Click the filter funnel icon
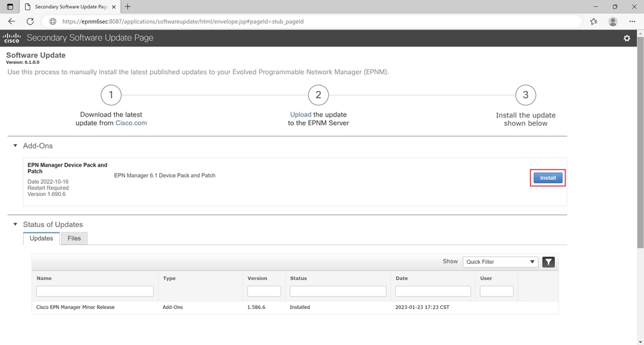Screen dimensions: 644x345 pyautogui.click(x=549, y=262)
